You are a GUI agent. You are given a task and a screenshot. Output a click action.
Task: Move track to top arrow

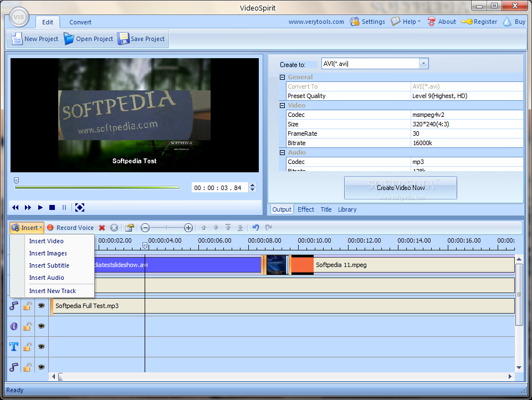click(228, 228)
